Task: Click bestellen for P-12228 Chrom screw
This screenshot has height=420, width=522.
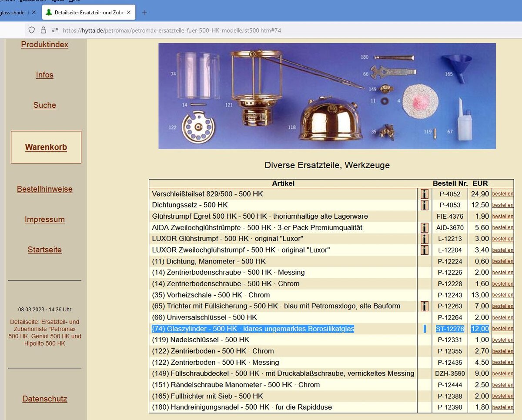Action: coord(502,284)
